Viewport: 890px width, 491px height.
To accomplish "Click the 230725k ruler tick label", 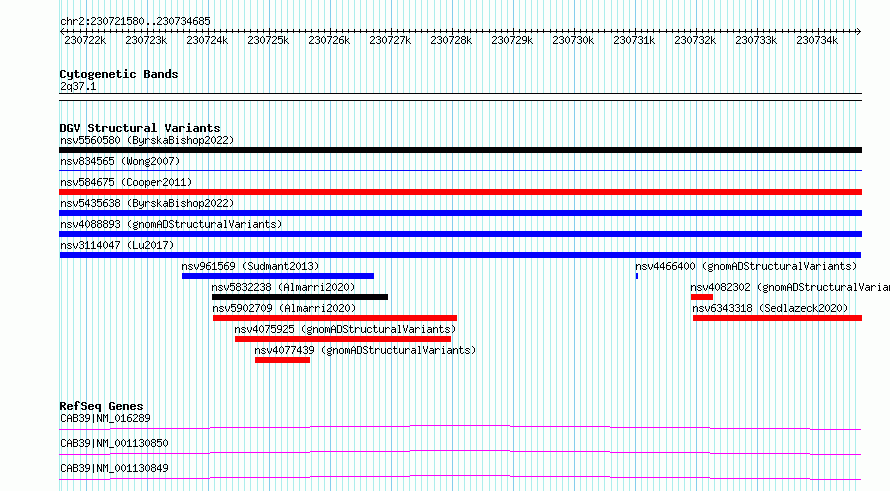I will [268, 40].
